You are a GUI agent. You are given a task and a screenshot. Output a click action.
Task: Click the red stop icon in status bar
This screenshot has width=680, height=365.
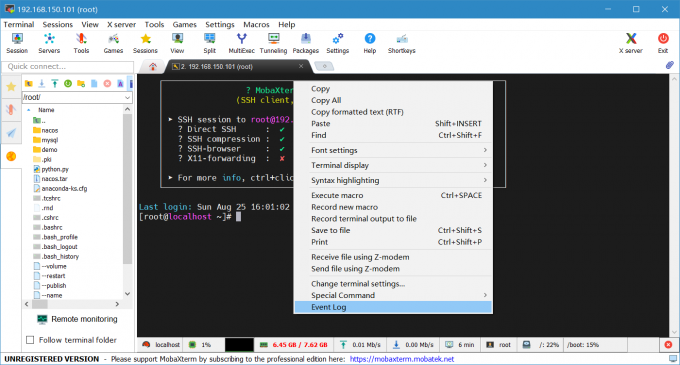tap(668, 345)
